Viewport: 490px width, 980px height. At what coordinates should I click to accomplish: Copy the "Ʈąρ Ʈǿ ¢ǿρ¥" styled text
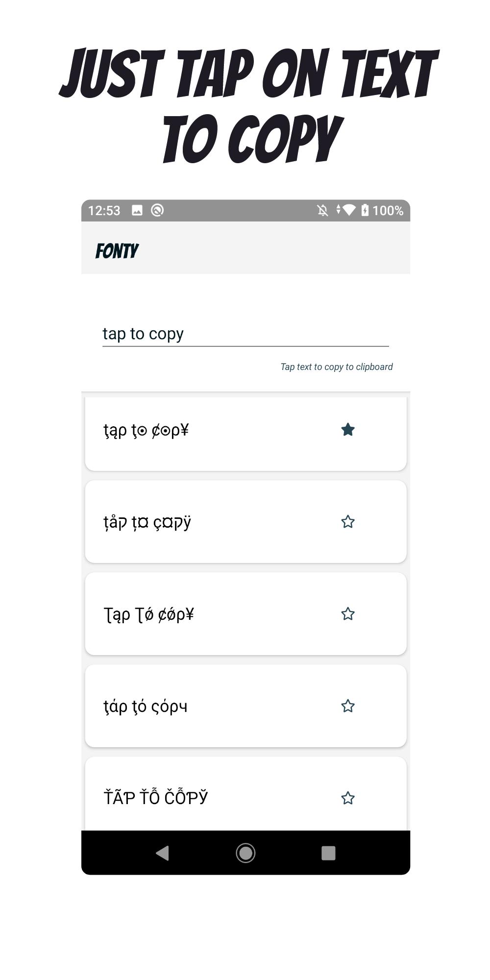coord(149,614)
